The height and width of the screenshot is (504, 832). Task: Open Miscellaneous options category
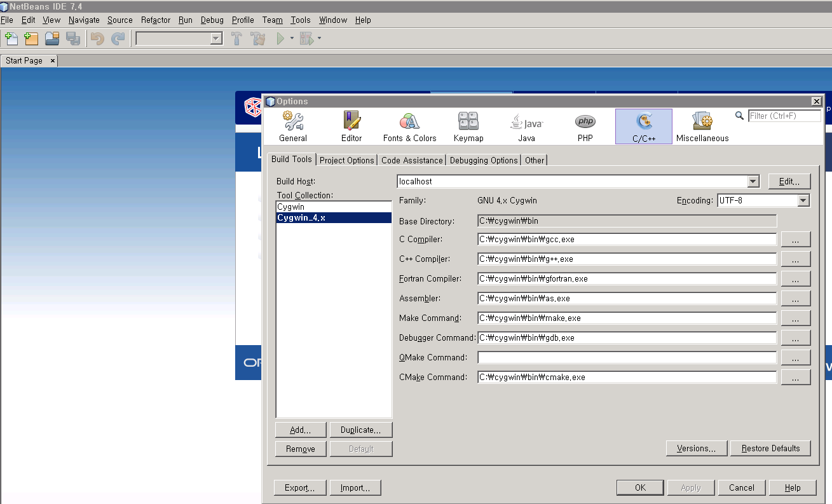pos(702,126)
